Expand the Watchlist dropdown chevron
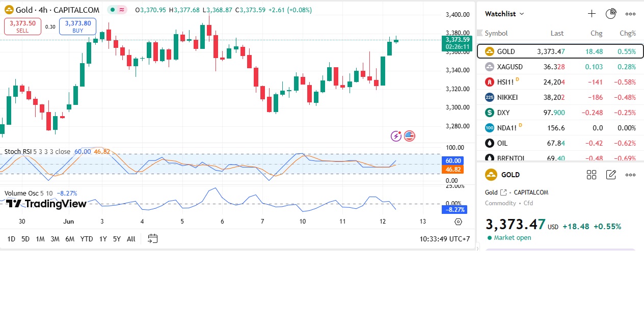The height and width of the screenshot is (330, 644). pyautogui.click(x=522, y=14)
